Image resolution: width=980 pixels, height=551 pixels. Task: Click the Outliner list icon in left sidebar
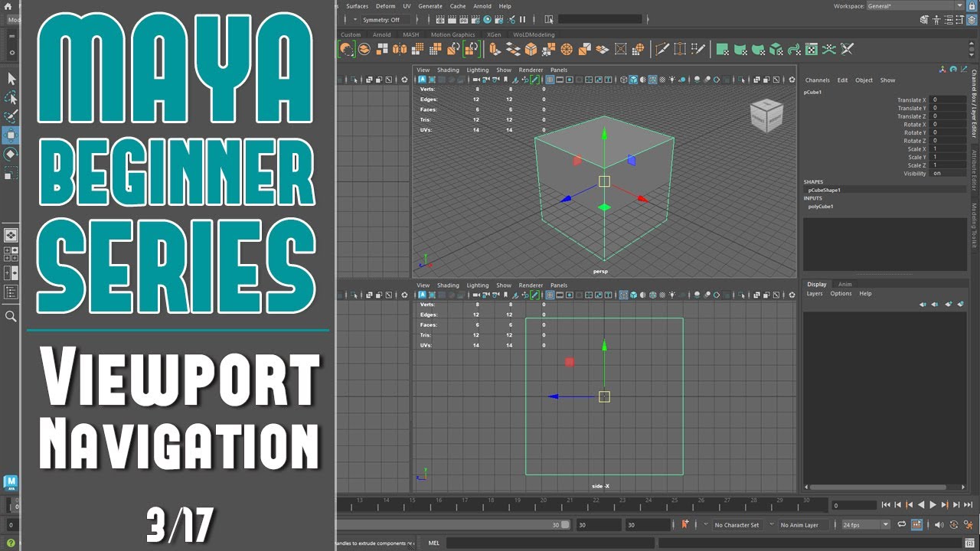coord(11,292)
